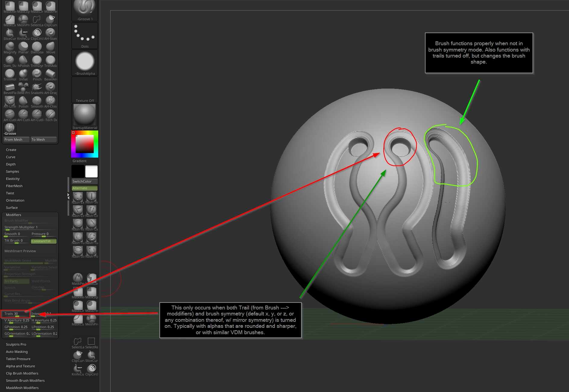Toggle ConstantTilt off
The height and width of the screenshot is (392, 569).
point(44,241)
